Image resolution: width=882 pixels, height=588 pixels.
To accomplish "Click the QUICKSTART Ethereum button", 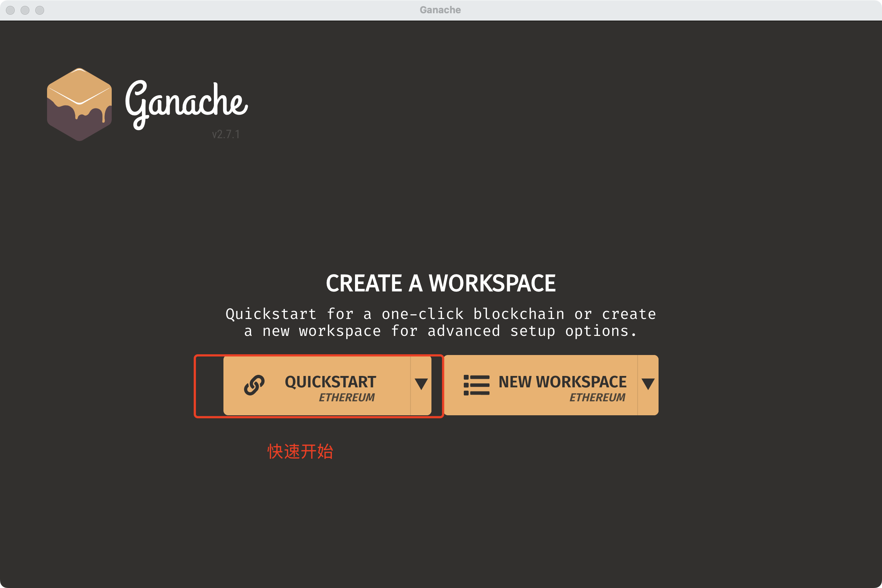I will (317, 385).
